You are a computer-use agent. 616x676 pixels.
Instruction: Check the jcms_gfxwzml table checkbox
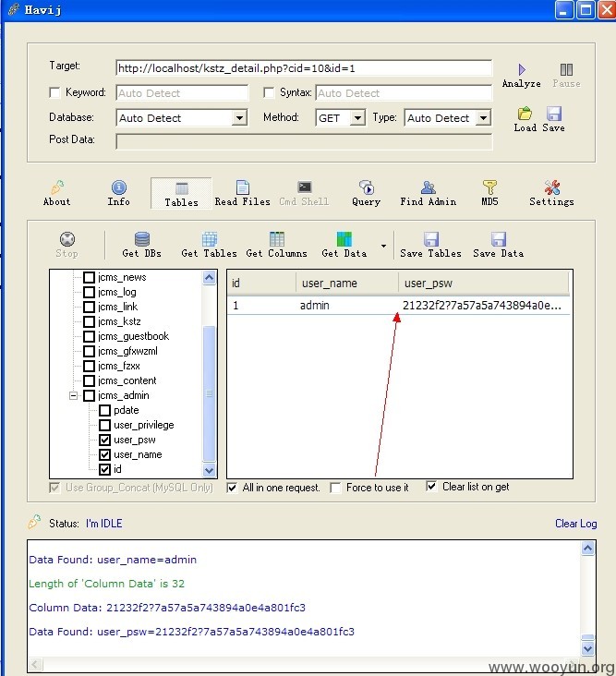89,351
